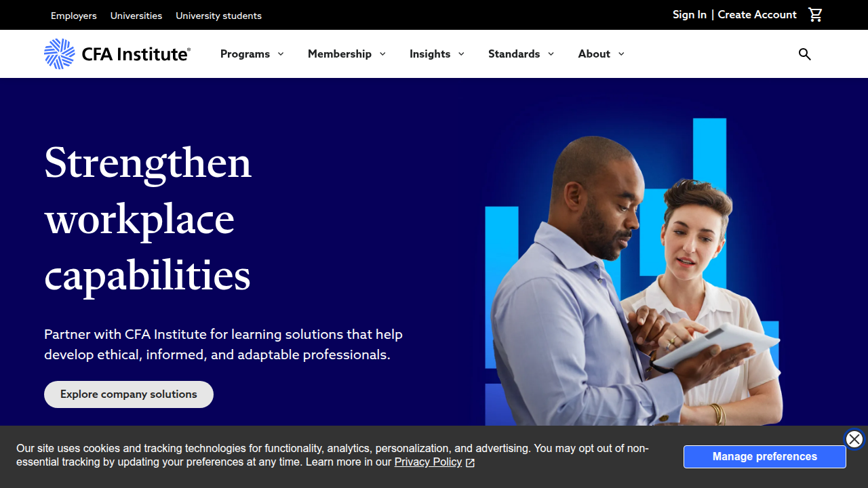Viewport: 868px width, 488px height.
Task: Click the CFA Institute logo
Action: tap(117, 54)
